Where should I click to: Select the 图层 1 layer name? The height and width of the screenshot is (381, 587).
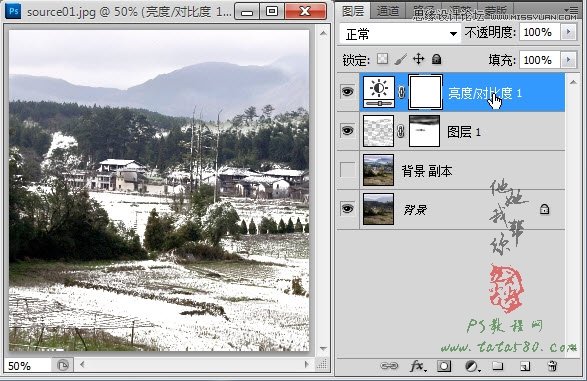tap(463, 132)
